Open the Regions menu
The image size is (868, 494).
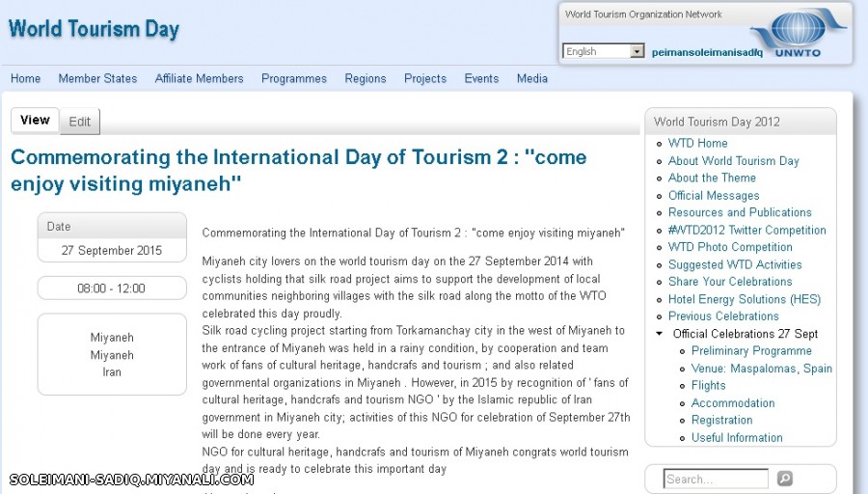366,79
